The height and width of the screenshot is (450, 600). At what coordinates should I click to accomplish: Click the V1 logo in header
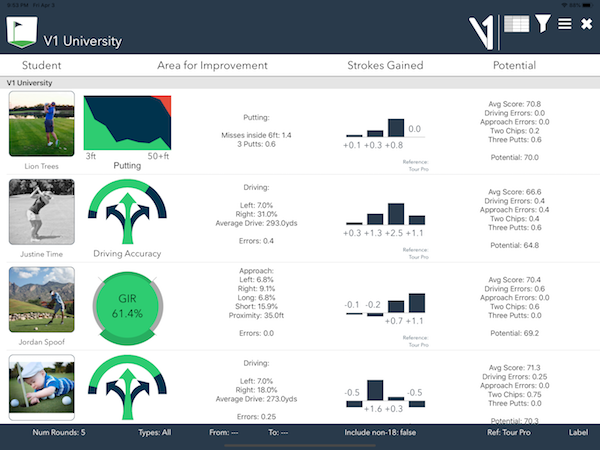coord(483,32)
